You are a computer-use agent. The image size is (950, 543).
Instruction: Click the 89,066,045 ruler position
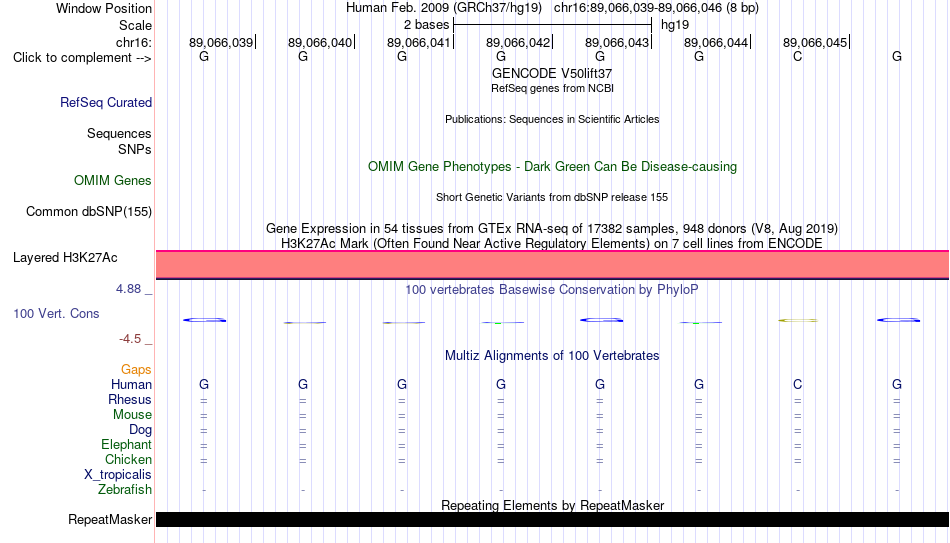click(x=816, y=42)
